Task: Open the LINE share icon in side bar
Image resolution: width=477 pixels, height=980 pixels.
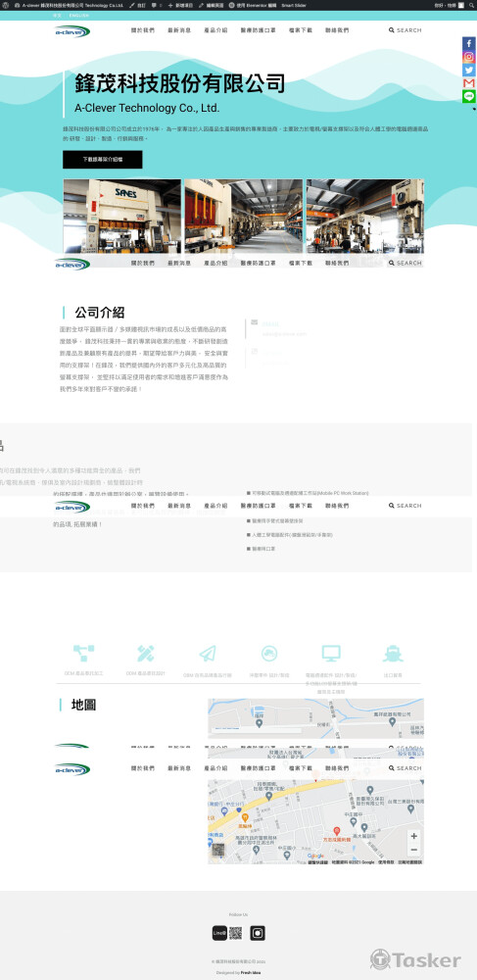Action: [x=469, y=96]
